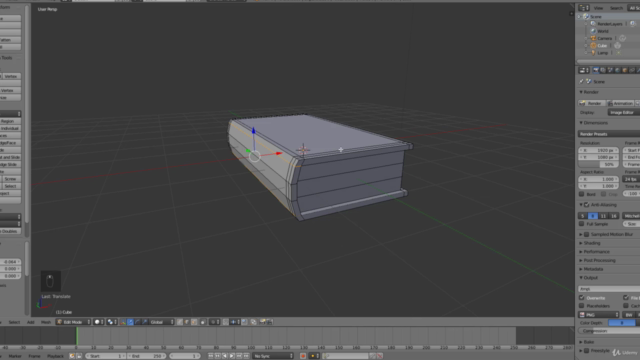This screenshot has height=360, width=640.
Task: Click the OpenGL render animation icon
Action: [x=270, y=322]
